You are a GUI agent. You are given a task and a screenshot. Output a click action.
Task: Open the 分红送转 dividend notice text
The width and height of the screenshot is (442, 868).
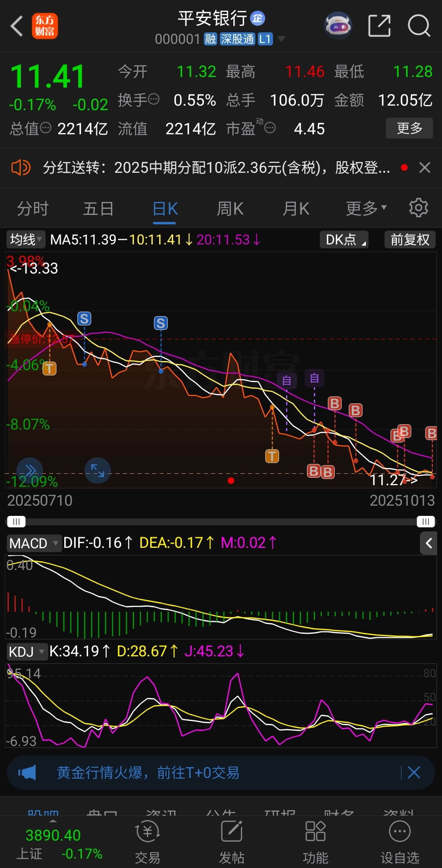(216, 167)
